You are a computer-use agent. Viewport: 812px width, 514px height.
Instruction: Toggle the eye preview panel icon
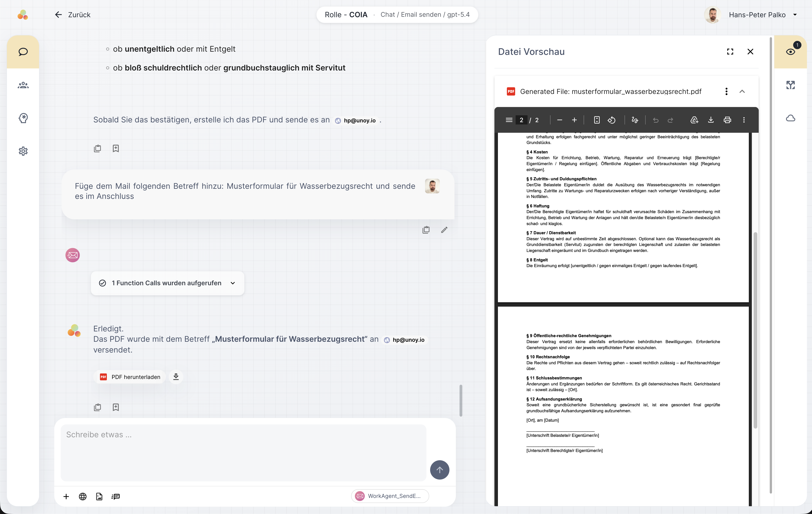click(x=790, y=52)
